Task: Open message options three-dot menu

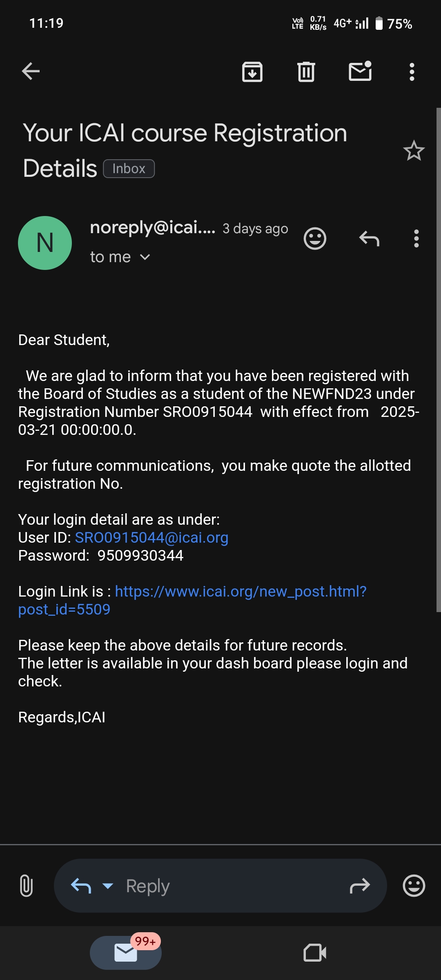Action: pos(416,238)
